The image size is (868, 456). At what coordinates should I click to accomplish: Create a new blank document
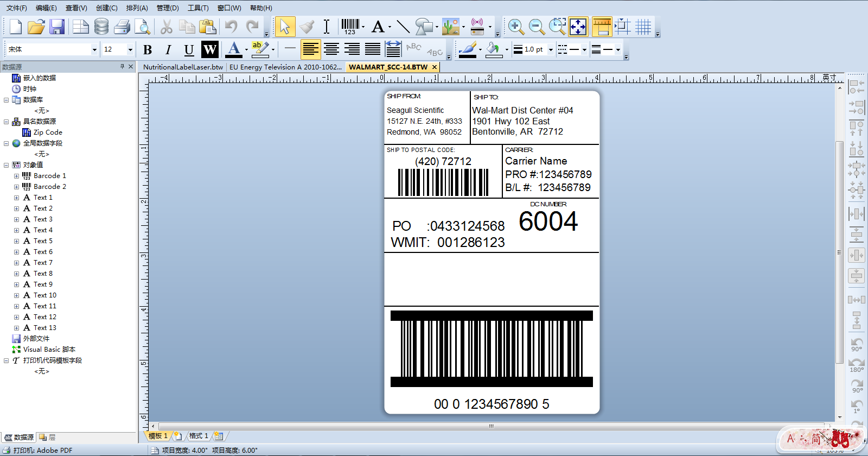pyautogui.click(x=16, y=27)
